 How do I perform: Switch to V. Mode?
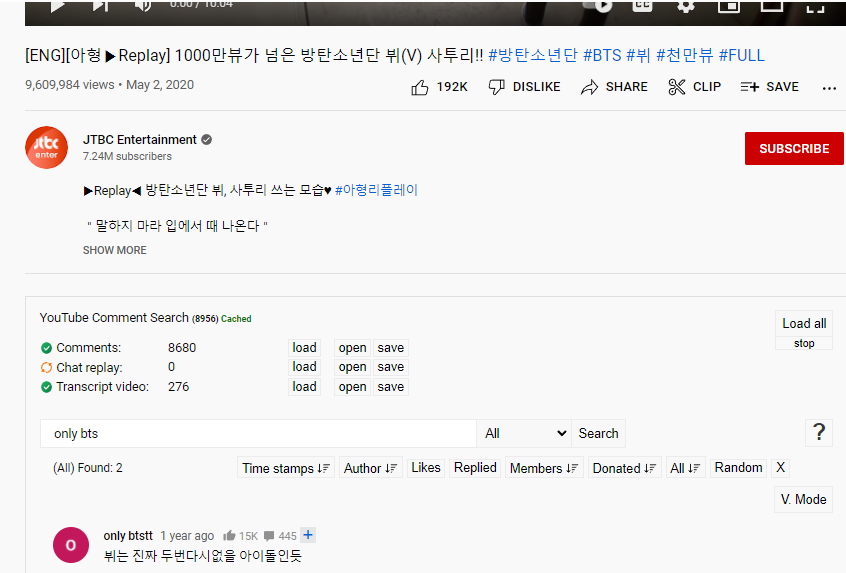click(803, 500)
